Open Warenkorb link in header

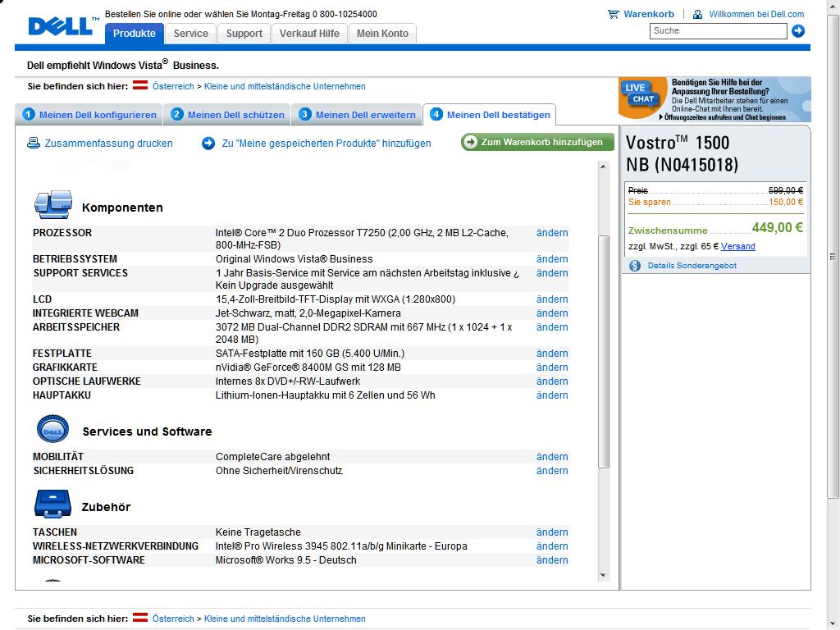tap(649, 14)
